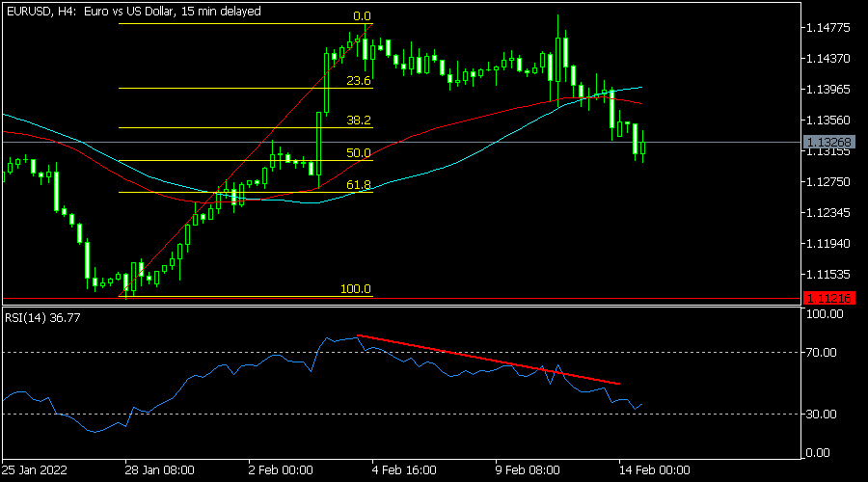Click the current price tag 1.13268

828,143
